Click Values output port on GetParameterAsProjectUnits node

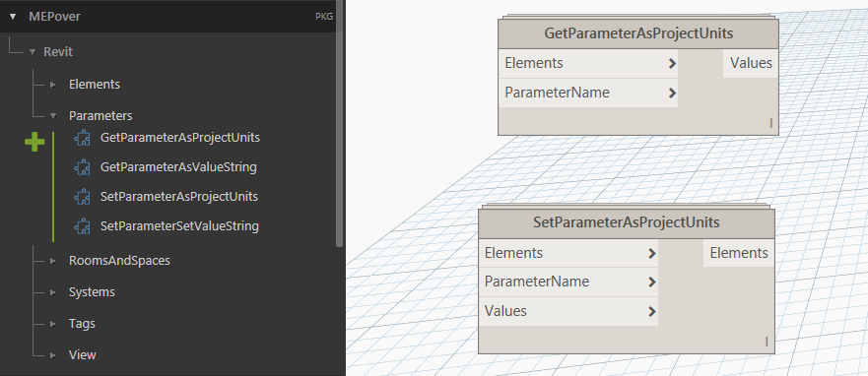click(x=751, y=64)
